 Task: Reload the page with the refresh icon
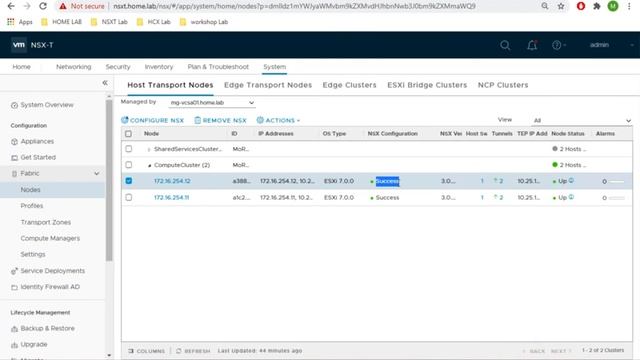43,6
